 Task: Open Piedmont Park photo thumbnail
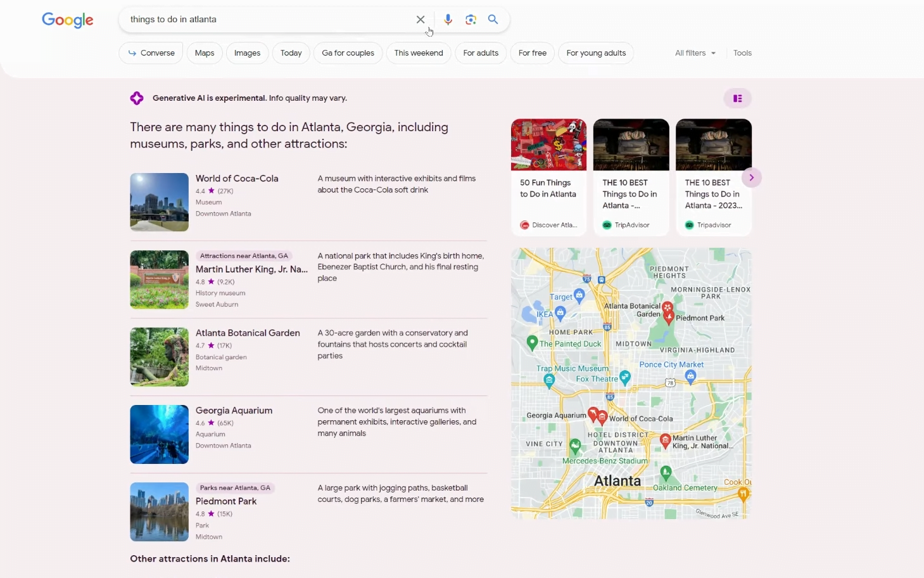click(x=159, y=511)
